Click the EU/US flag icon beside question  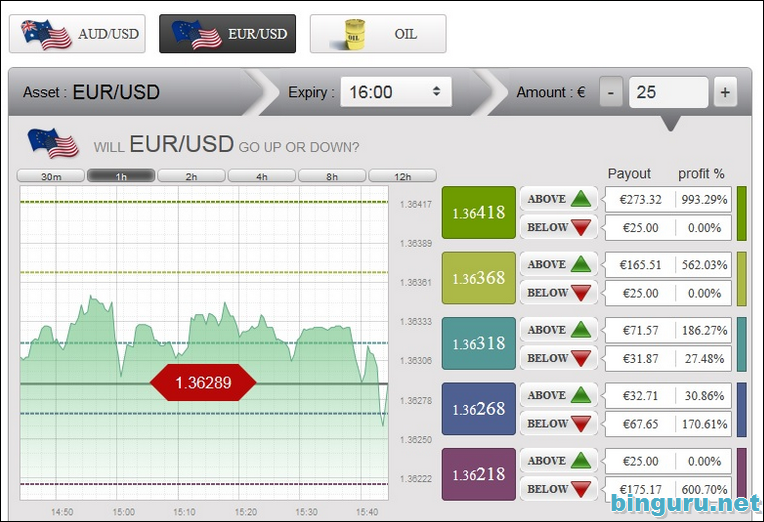click(x=54, y=144)
